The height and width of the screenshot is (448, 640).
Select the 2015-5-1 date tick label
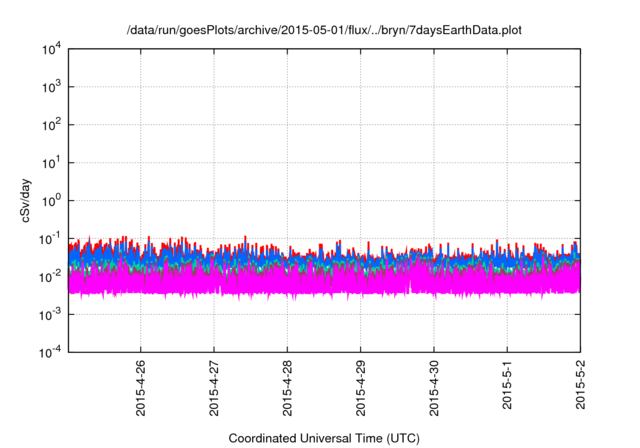click(507, 385)
